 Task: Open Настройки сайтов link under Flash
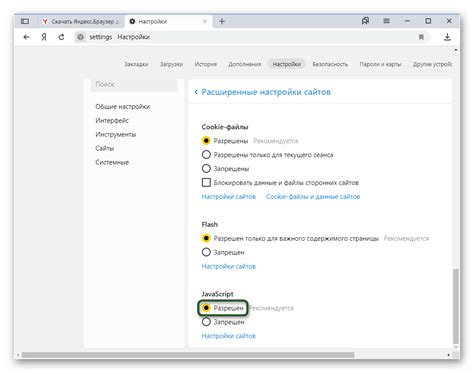pos(229,266)
